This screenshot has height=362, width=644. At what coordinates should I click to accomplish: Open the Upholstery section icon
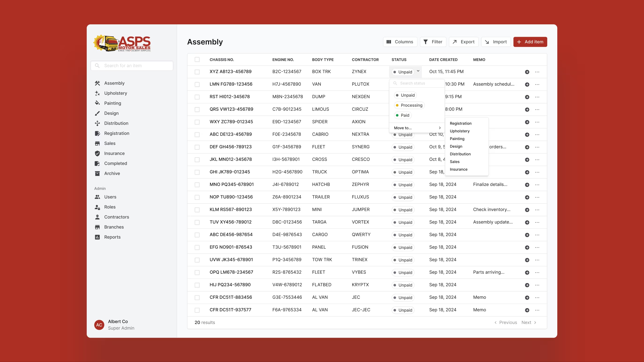coord(97,93)
